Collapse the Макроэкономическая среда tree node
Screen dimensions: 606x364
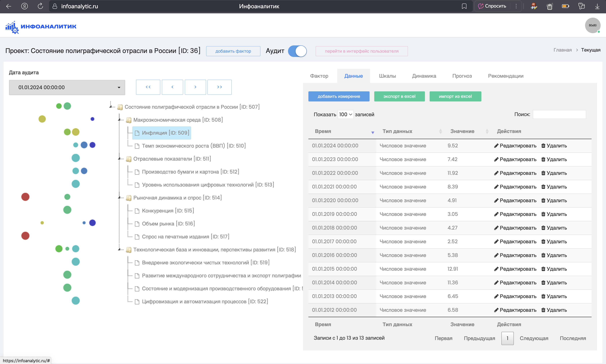click(x=120, y=120)
